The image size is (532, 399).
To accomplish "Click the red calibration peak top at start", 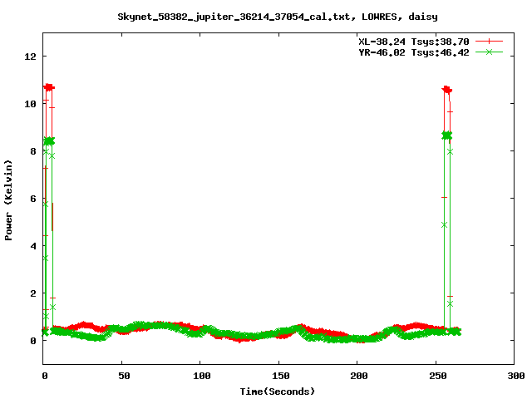I will [49, 87].
